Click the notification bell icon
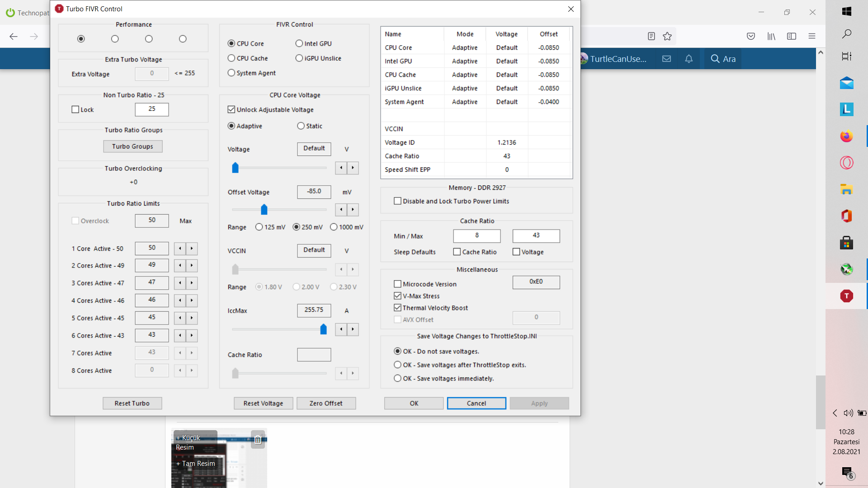Image resolution: width=868 pixels, height=488 pixels. 689,59
